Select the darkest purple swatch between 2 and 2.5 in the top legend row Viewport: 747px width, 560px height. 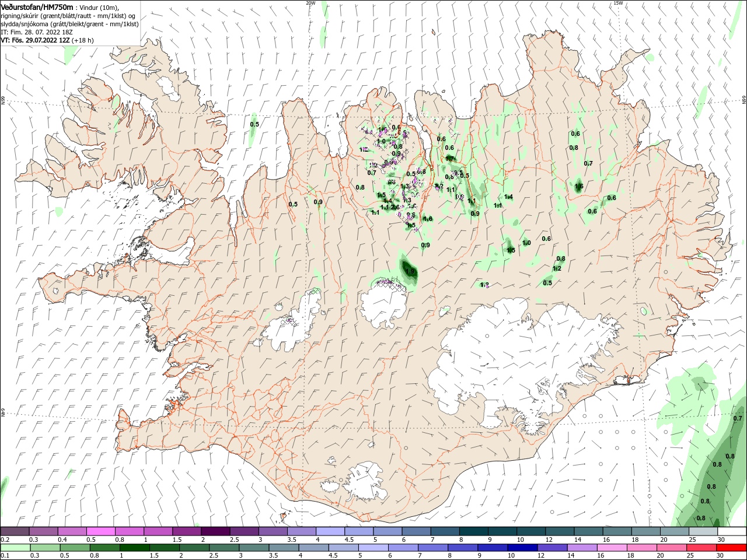215,531
